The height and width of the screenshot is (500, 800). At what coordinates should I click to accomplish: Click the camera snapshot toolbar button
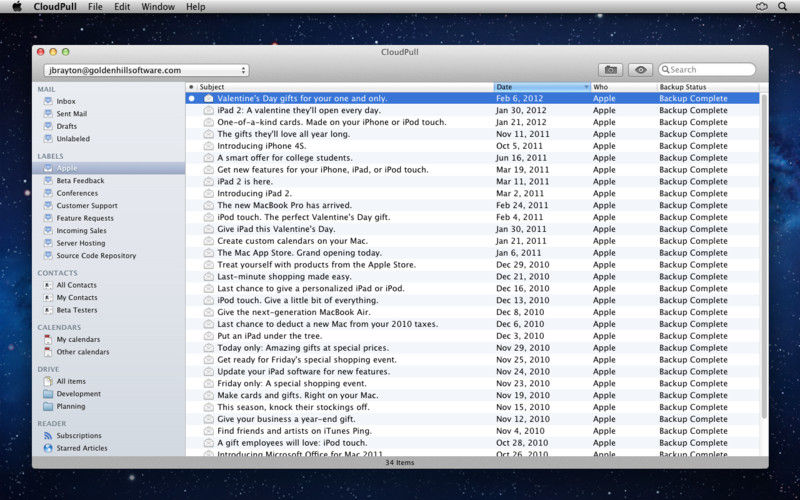pyautogui.click(x=610, y=70)
